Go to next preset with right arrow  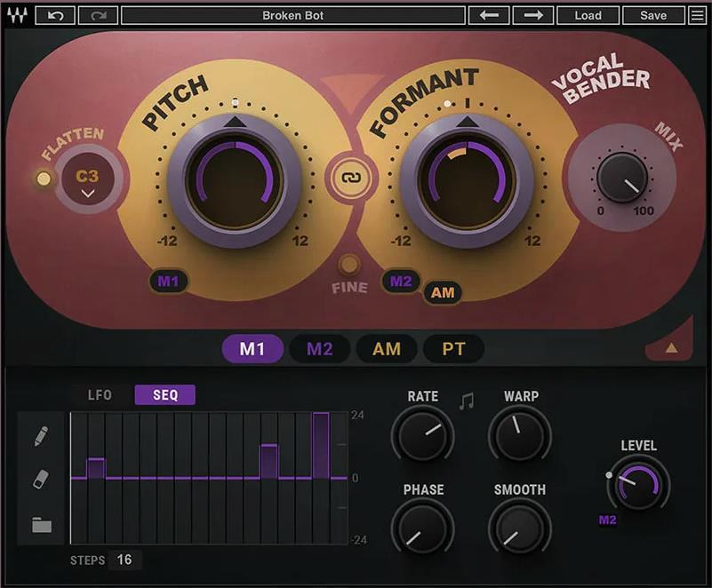coord(532,15)
